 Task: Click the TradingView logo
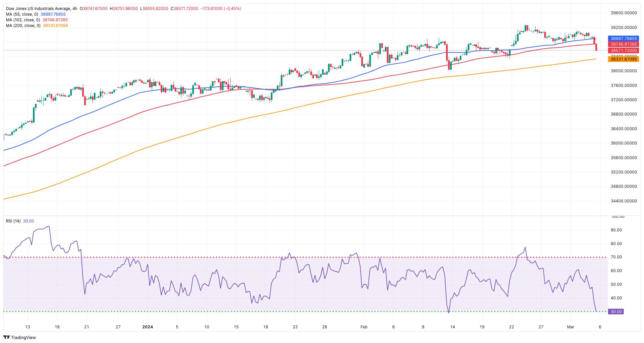pyautogui.click(x=19, y=337)
